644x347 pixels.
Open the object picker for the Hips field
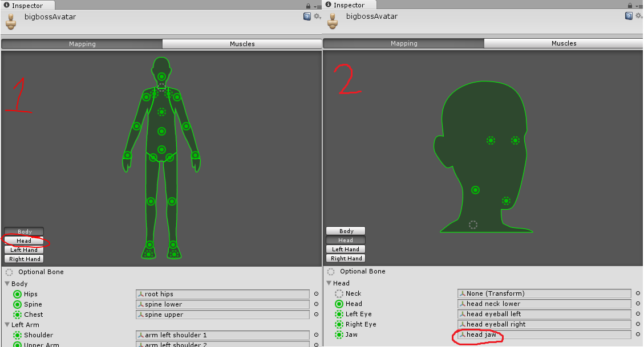pyautogui.click(x=316, y=295)
